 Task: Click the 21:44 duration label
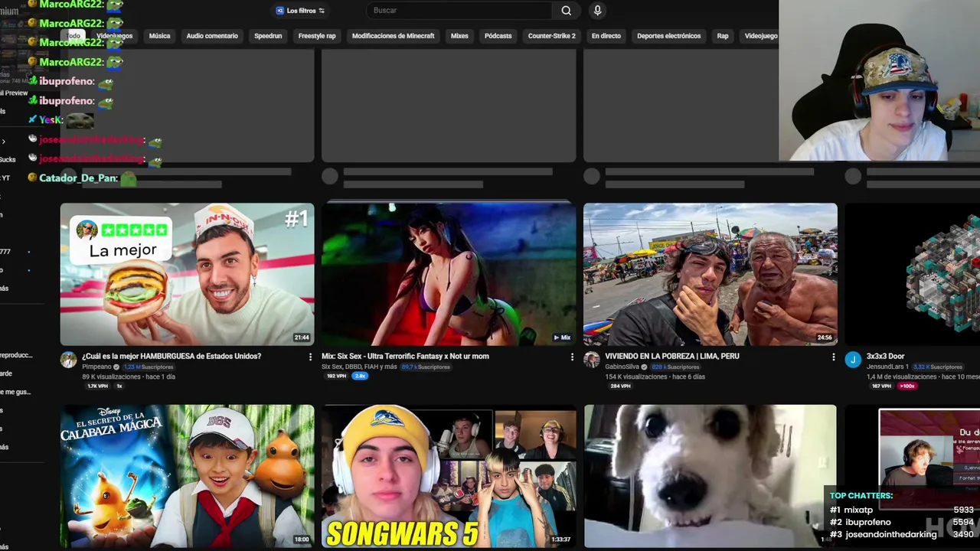click(302, 337)
